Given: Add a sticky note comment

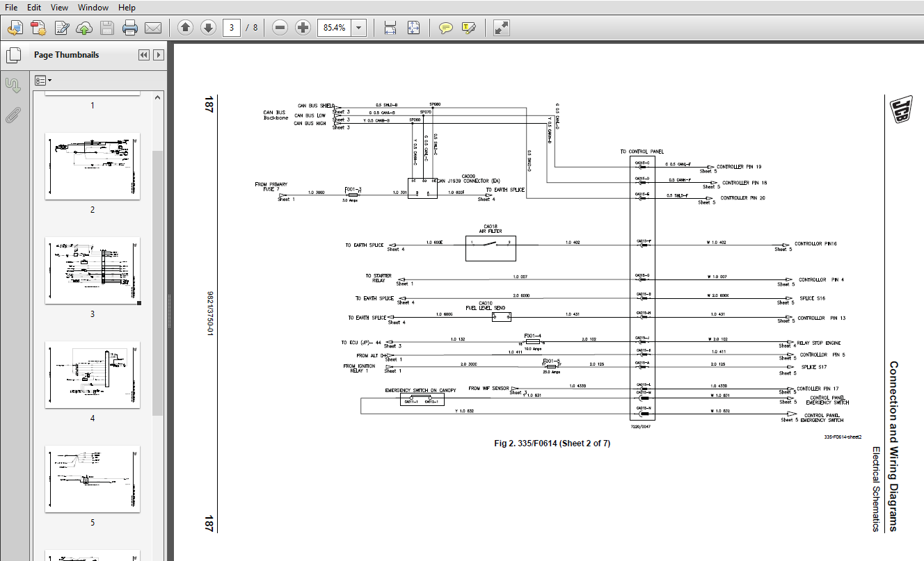Looking at the screenshot, I should 446,28.
